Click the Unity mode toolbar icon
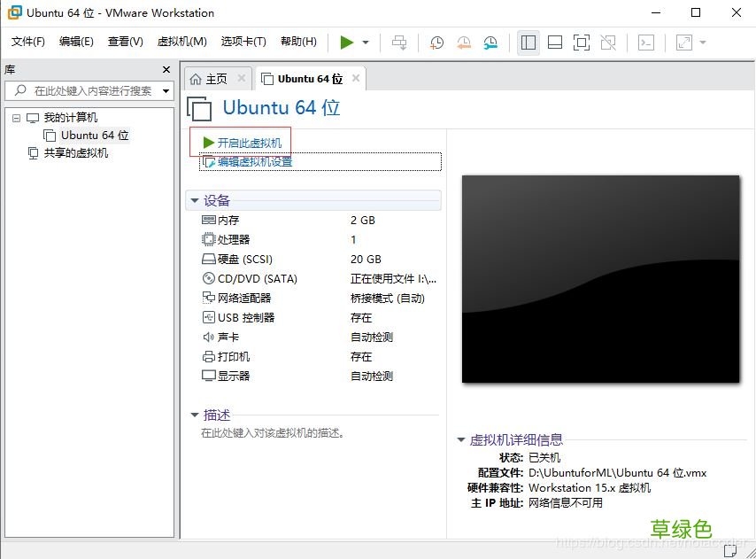 coord(608,43)
